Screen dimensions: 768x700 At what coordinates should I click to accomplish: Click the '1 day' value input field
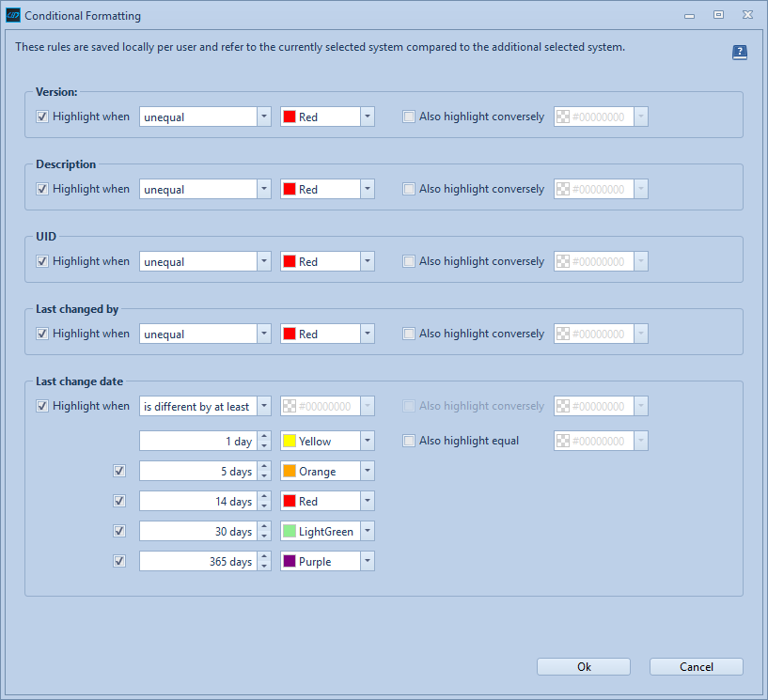(x=197, y=441)
